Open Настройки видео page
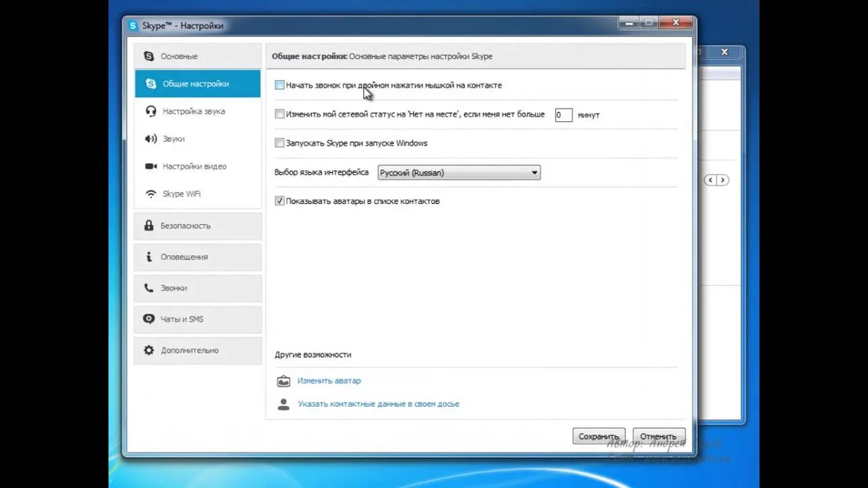Screen dimensions: 868x488 (x=197, y=166)
